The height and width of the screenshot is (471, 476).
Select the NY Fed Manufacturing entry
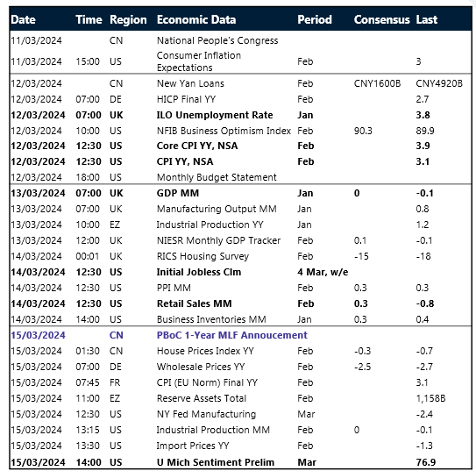(x=206, y=414)
